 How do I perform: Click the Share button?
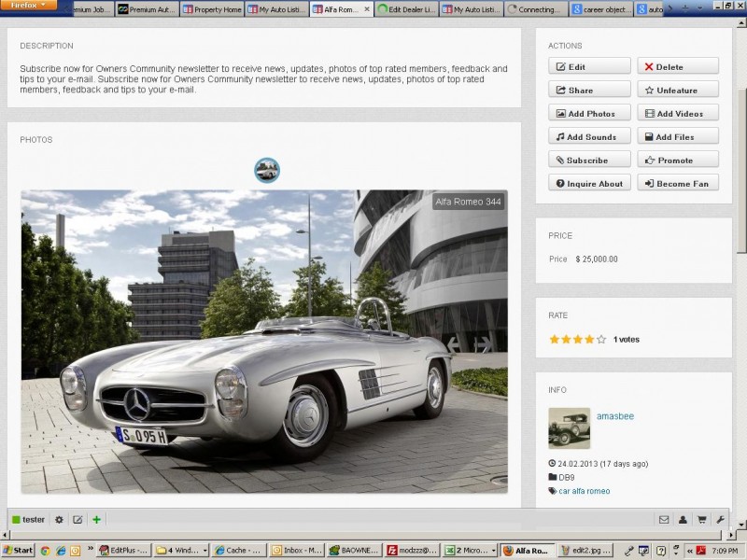tap(589, 90)
